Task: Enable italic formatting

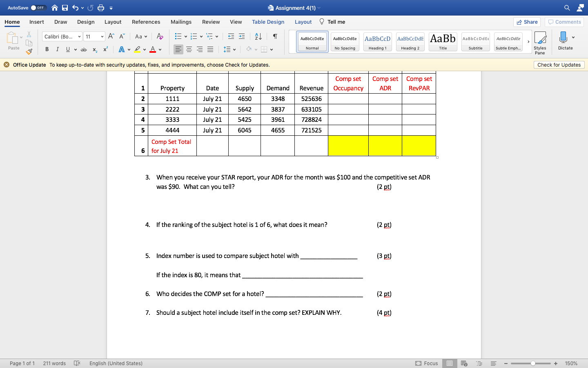Action: pos(57,49)
